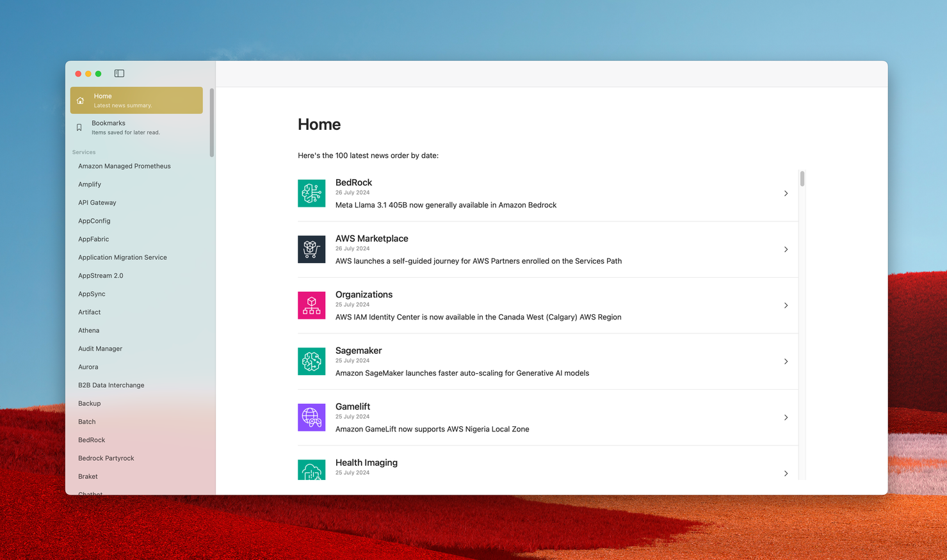Click the news list scrollbar thumb

coord(802,179)
